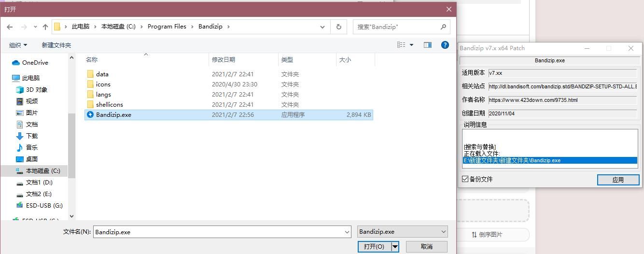The height and width of the screenshot is (254, 644).
Task: Click the 应用 button in patcher
Action: click(x=618, y=180)
